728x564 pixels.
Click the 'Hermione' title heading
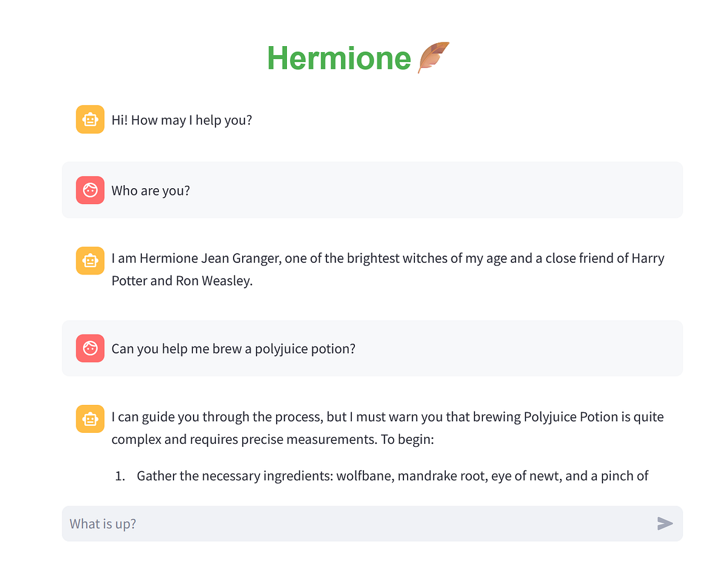pyautogui.click(x=340, y=58)
